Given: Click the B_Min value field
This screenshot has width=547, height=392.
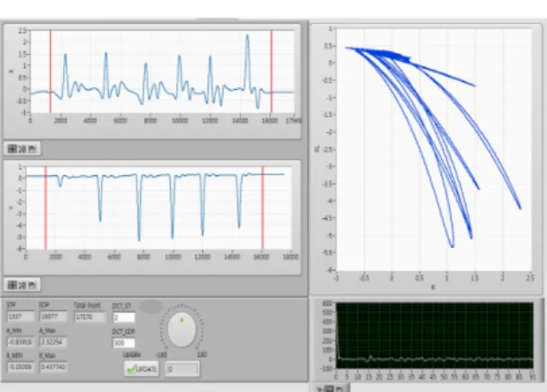Looking at the screenshot, I should [x=20, y=367].
